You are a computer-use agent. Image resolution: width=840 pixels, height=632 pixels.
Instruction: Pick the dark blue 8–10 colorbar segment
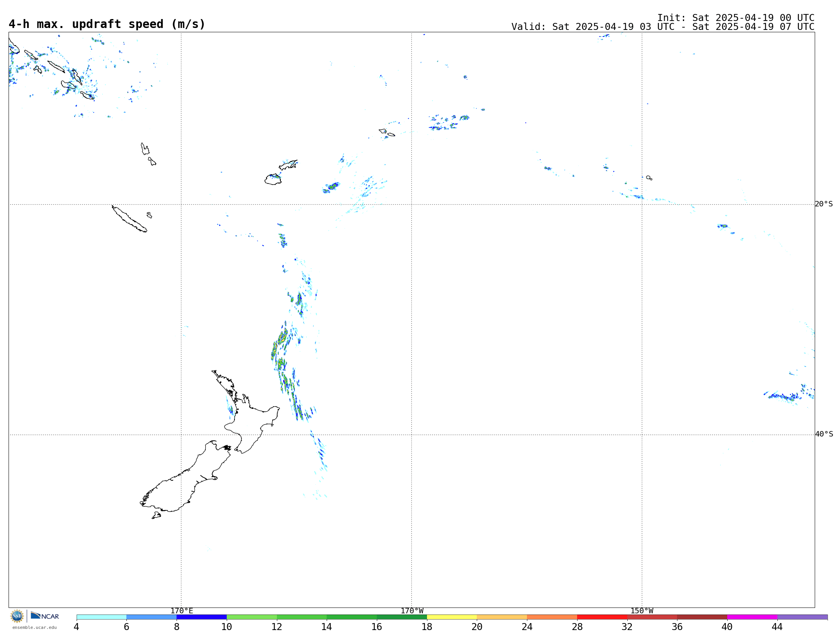pos(201,617)
